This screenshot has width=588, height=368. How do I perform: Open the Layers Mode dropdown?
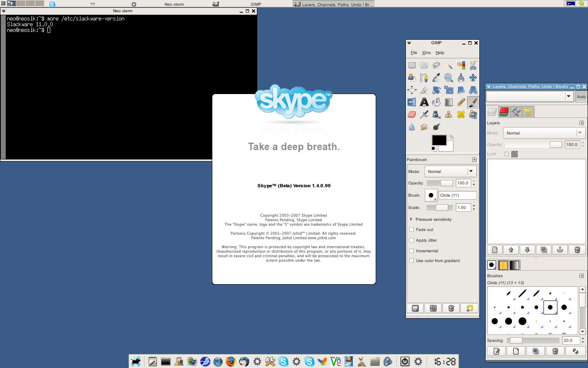point(544,133)
